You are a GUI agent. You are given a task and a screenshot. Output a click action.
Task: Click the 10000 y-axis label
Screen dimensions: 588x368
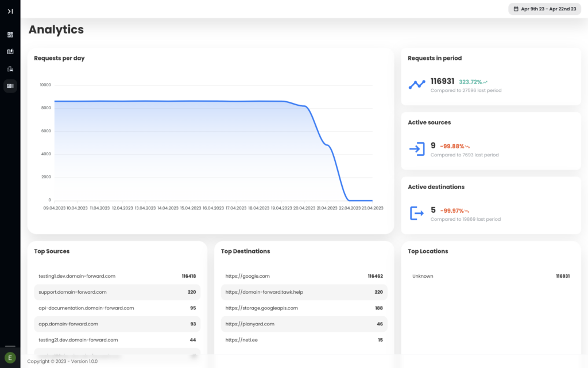[x=45, y=85]
